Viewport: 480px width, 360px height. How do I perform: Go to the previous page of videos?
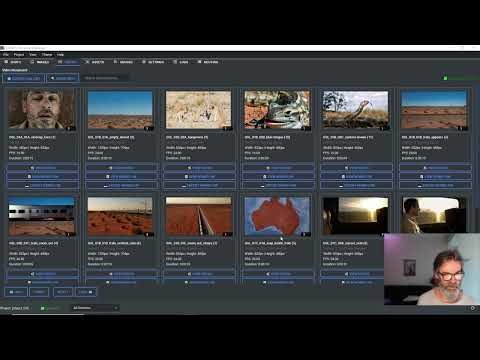(39, 292)
